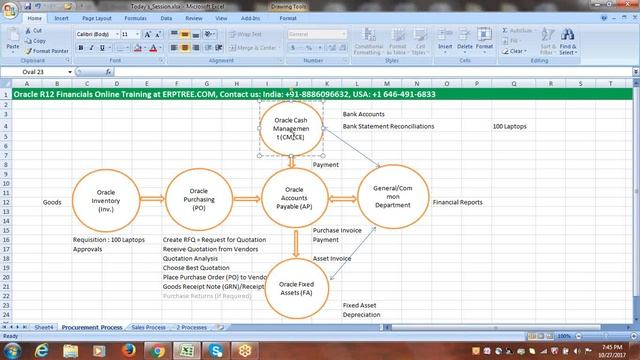Open the Clipboard dialog launcher
Screen dimensions: 640x360
tap(68, 60)
